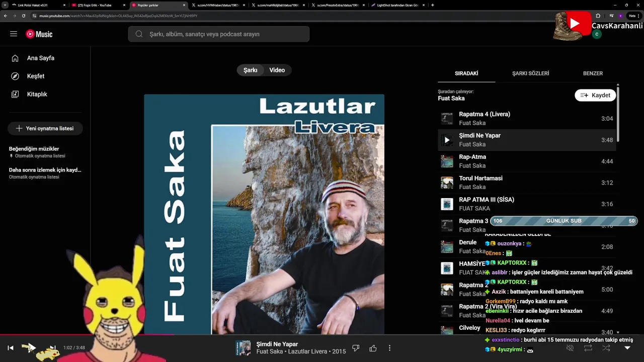Click Rap-Atma album thumbnail in queue
Screen dimensions: 644x362
447,161
